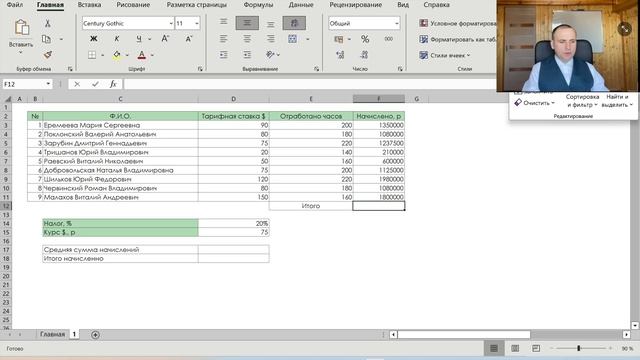Open the font size 11 dropdown
640x360 pixels.
click(x=196, y=24)
